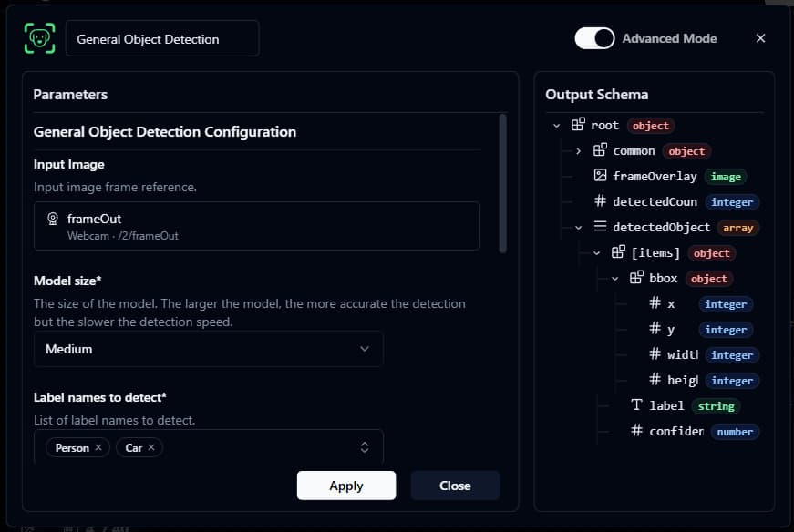Collapse the detectedObject array chevron

coord(578,228)
